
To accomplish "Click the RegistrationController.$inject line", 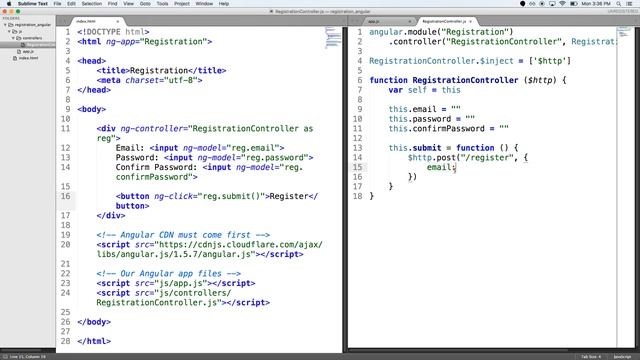I will coord(470,61).
